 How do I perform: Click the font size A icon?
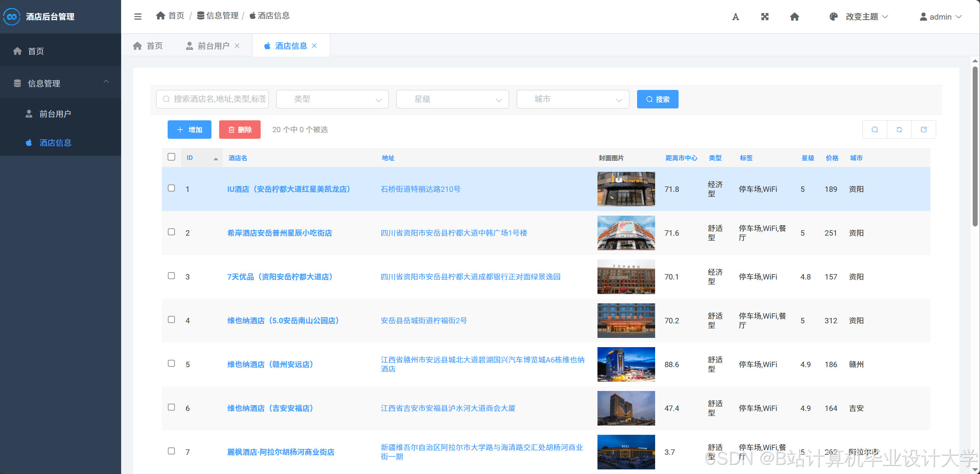(735, 17)
